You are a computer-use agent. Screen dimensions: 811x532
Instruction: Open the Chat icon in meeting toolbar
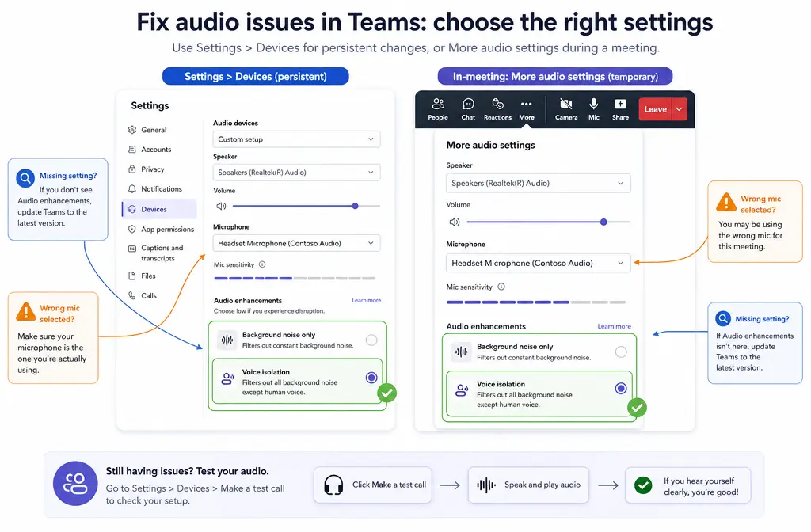tap(468, 109)
